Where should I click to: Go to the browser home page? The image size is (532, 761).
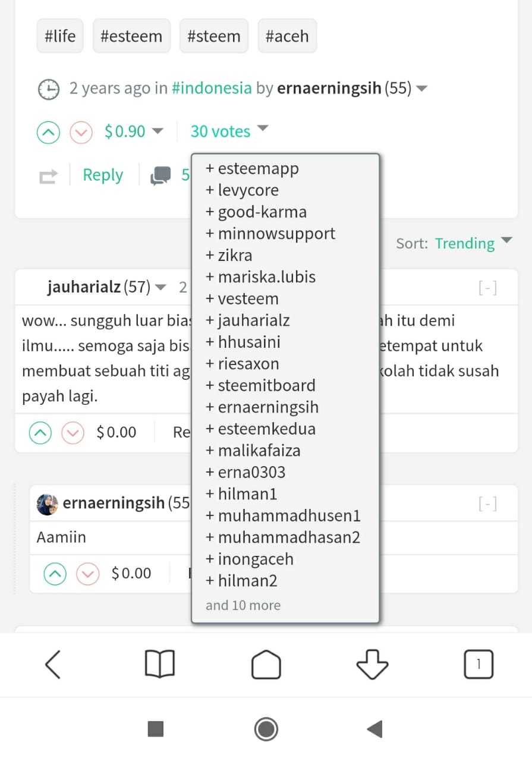[x=266, y=664]
